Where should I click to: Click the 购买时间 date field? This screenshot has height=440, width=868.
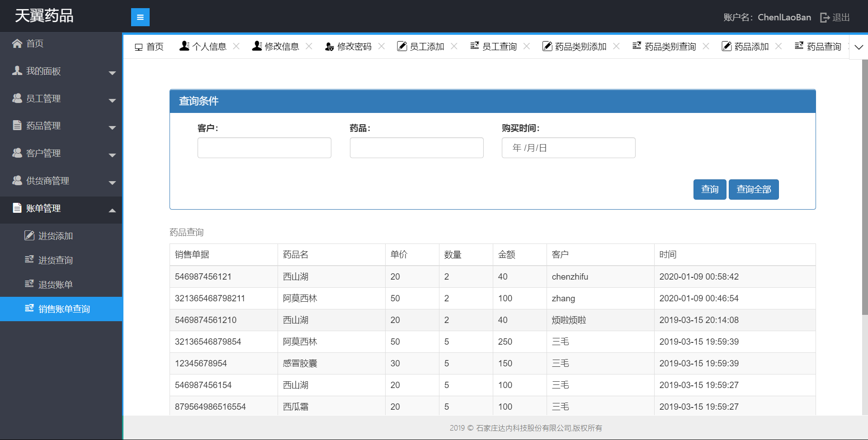click(568, 148)
